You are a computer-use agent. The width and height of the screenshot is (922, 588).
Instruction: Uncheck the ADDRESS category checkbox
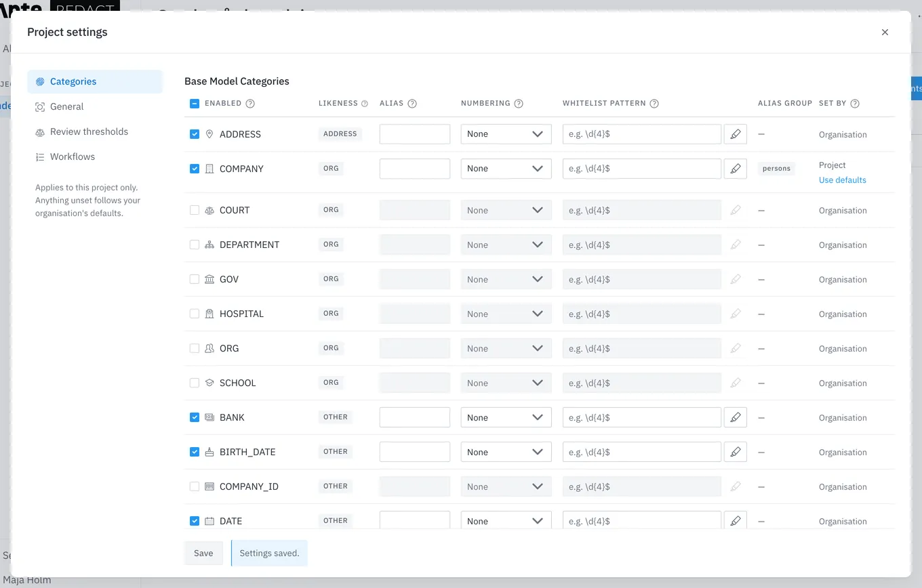pyautogui.click(x=195, y=134)
